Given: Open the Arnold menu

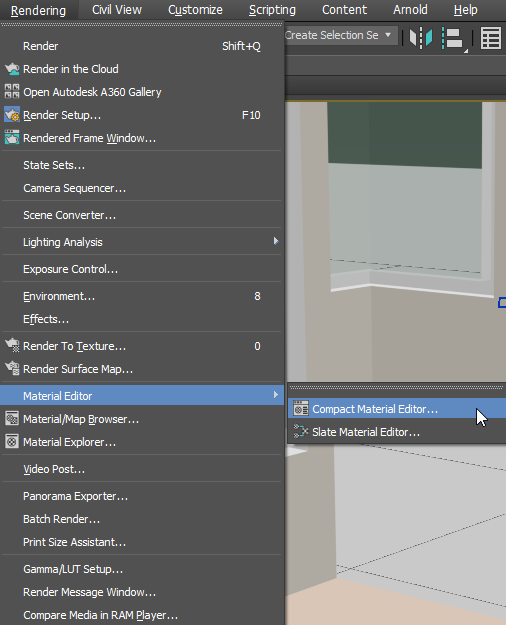Looking at the screenshot, I should (x=410, y=10).
